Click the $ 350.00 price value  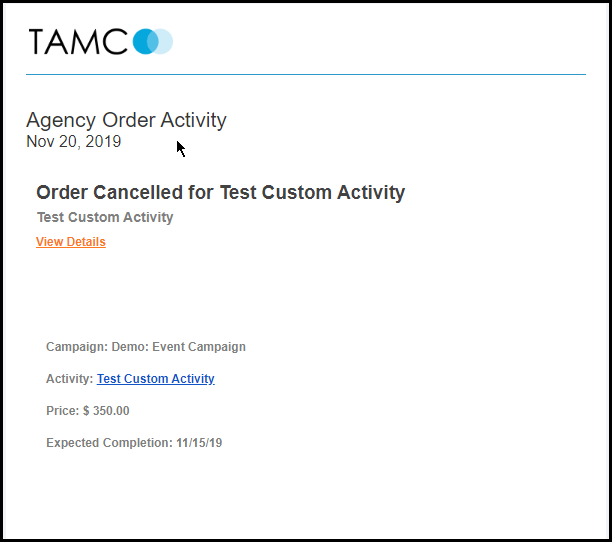point(106,410)
